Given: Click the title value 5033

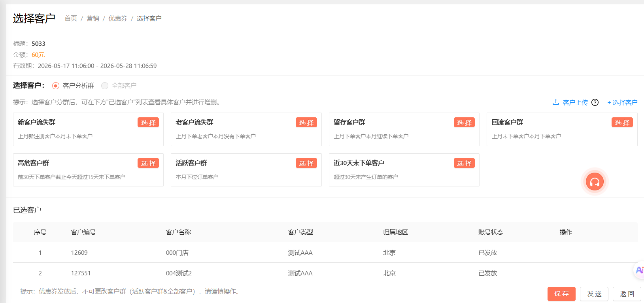Looking at the screenshot, I should coord(39,44).
